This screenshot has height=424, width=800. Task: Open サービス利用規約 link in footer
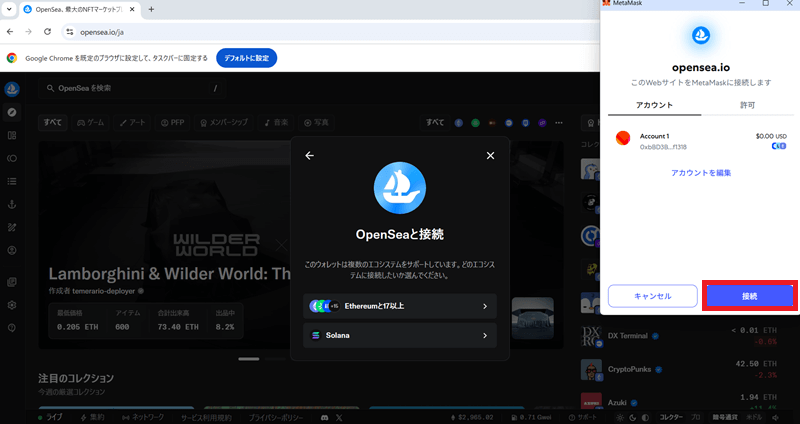pyautogui.click(x=206, y=417)
